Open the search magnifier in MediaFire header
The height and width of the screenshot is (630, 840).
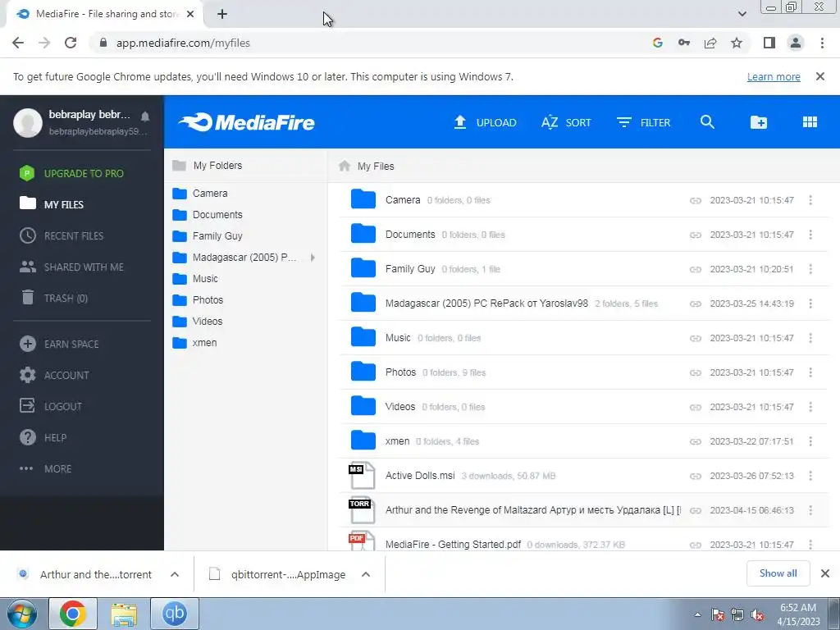coord(707,122)
